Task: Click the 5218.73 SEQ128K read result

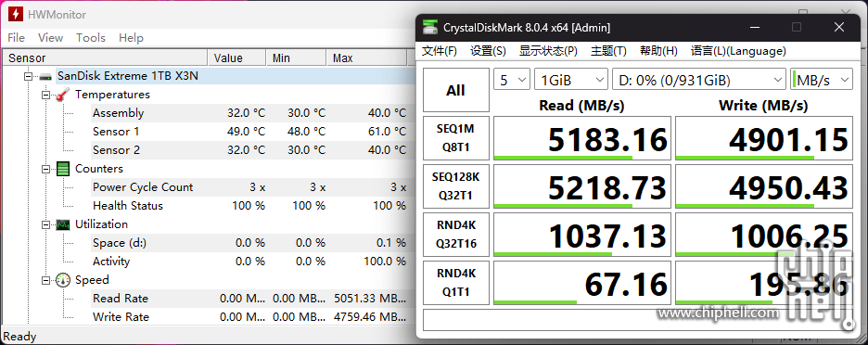Action: (x=582, y=186)
